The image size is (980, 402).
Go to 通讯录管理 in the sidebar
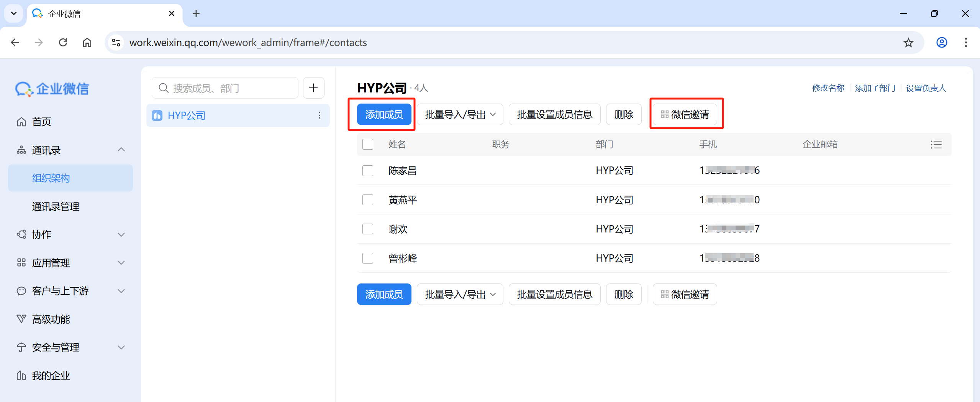coord(56,207)
